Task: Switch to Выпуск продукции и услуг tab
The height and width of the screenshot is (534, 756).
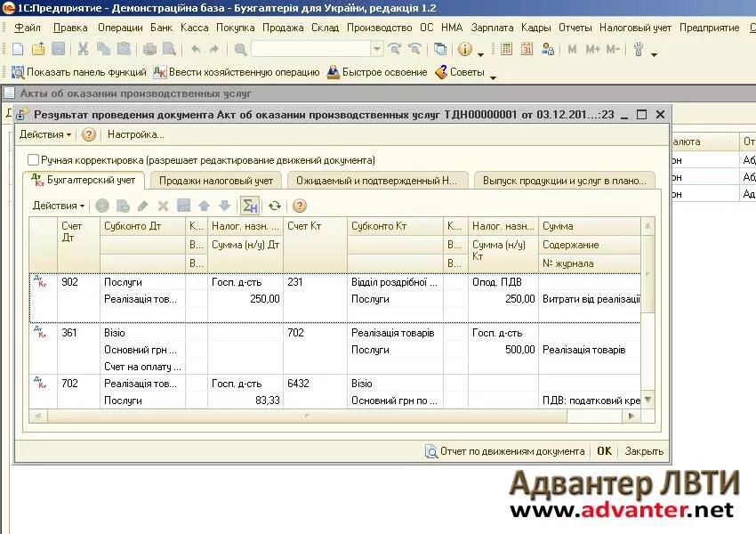Action: coord(565,181)
